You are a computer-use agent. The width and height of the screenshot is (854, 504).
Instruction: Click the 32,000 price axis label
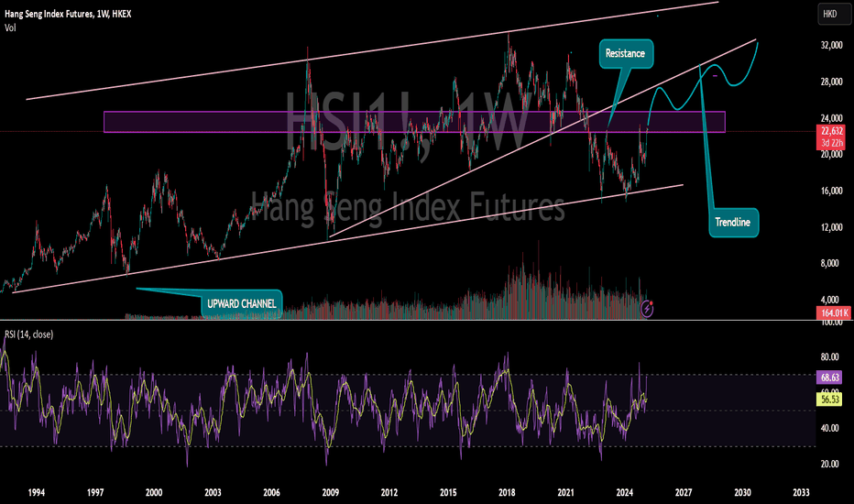click(832, 45)
